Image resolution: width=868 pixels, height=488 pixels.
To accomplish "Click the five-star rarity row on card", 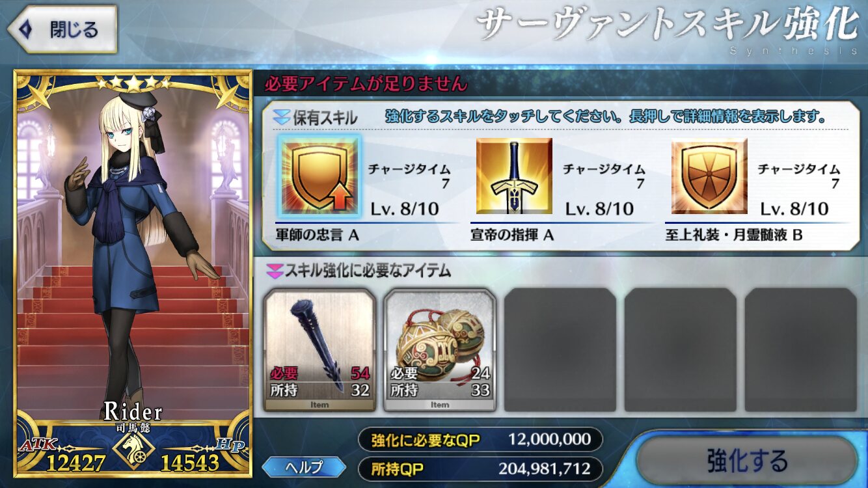I will point(133,83).
